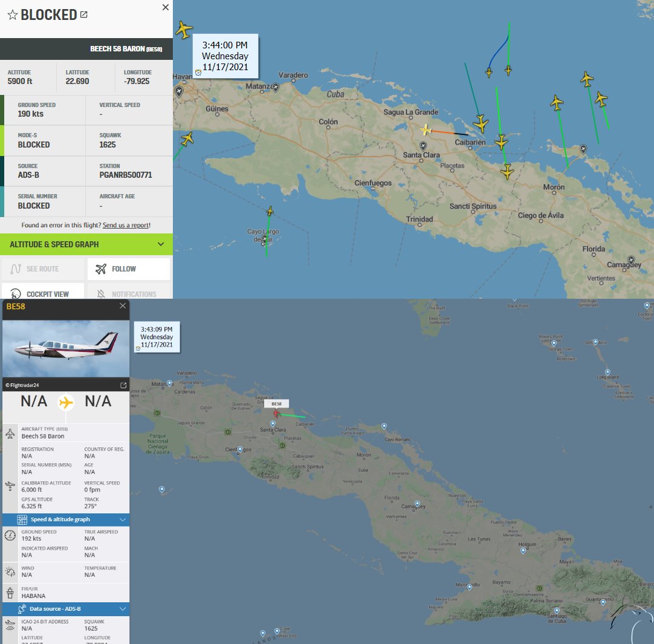
Task: Click the 6,325 ft GPS altitude value
Action: pos(31,506)
